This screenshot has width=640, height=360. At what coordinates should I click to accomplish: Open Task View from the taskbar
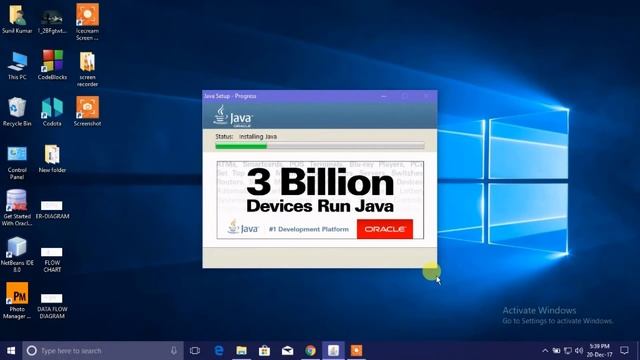point(195,351)
